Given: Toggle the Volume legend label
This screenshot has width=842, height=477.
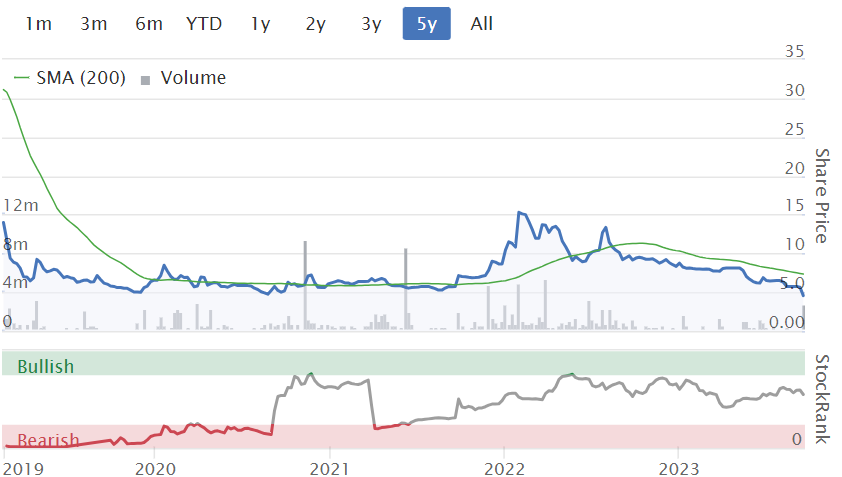Looking at the screenshot, I should coord(193,78).
